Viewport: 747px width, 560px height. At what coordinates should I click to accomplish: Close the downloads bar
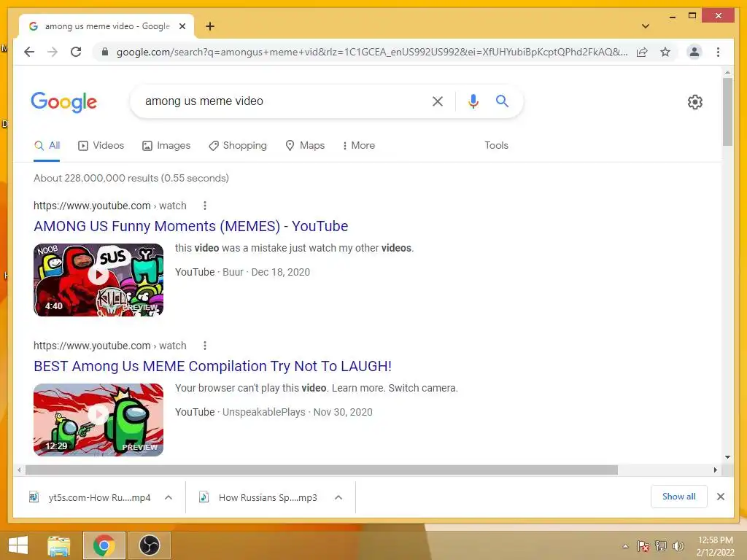pos(721,497)
